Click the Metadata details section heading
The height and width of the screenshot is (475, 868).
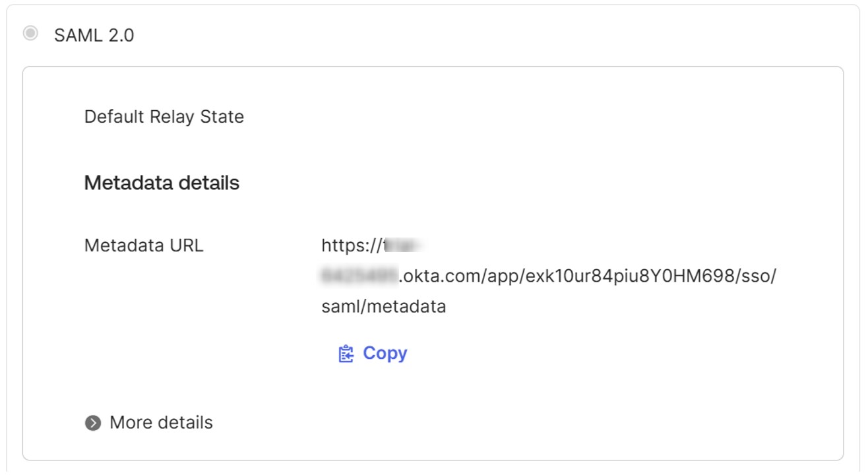click(162, 183)
